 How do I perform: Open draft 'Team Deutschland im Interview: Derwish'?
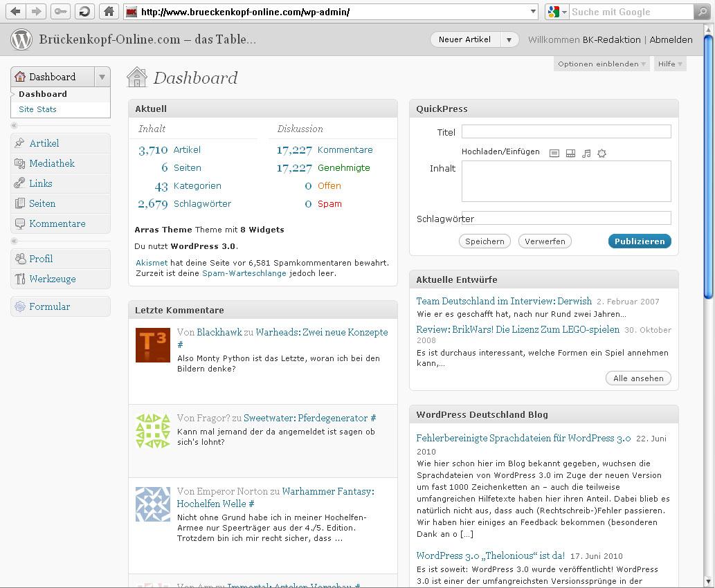tap(504, 301)
